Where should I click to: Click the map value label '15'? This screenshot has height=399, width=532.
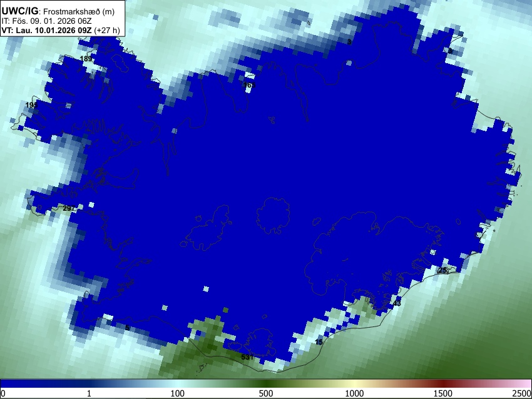click(x=319, y=341)
